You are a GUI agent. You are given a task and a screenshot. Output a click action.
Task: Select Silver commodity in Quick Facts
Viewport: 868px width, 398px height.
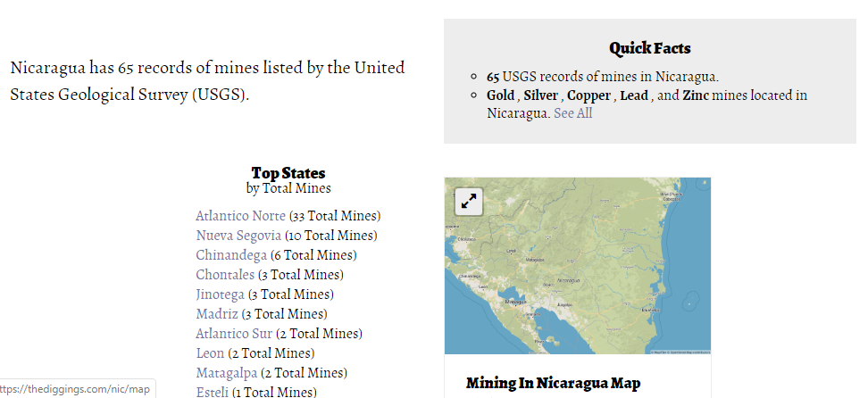point(540,95)
